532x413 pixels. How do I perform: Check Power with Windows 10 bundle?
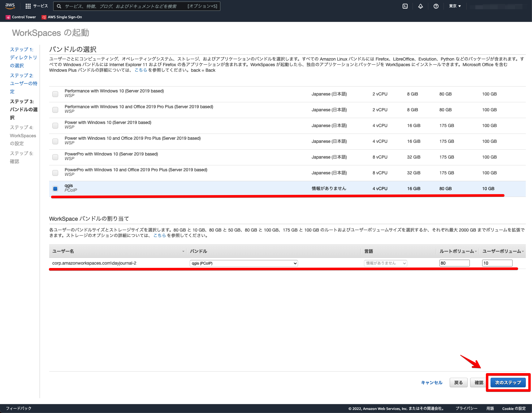click(x=55, y=126)
